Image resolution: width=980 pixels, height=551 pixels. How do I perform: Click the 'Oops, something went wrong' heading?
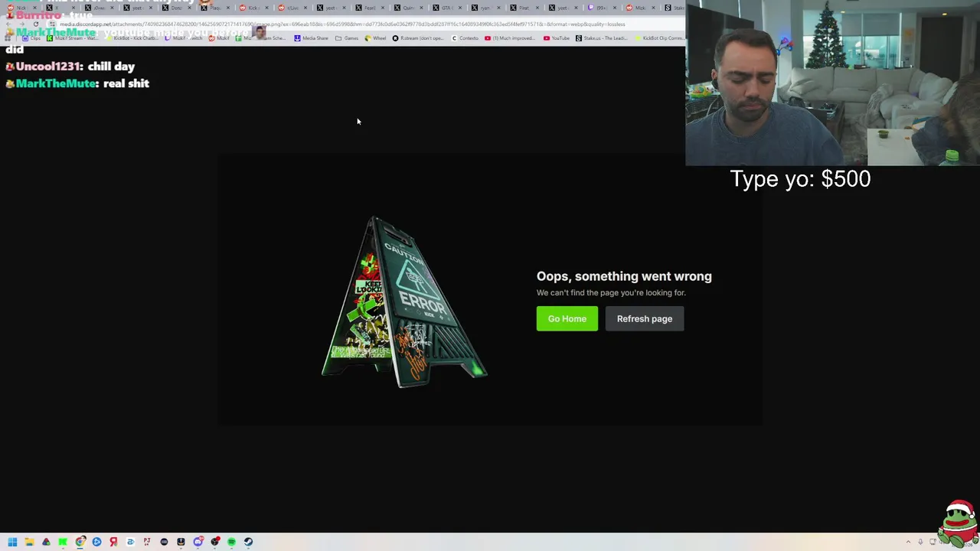[624, 276]
